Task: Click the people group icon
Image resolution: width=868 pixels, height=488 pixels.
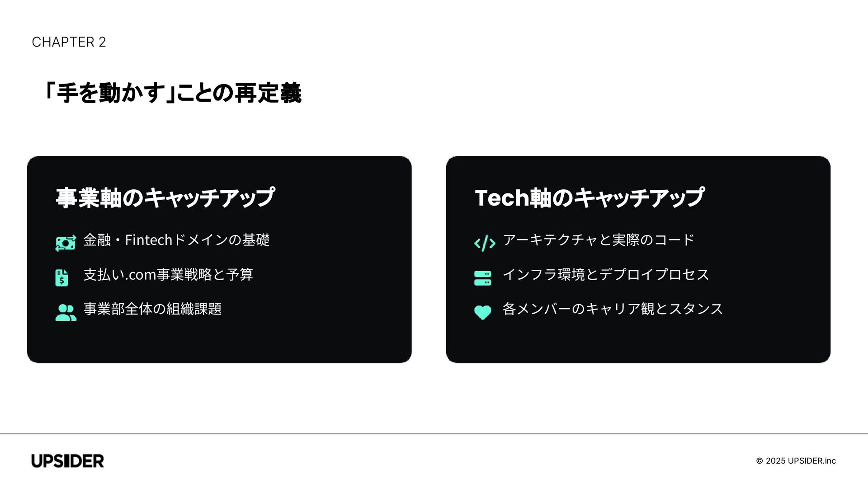Action: 66,313
